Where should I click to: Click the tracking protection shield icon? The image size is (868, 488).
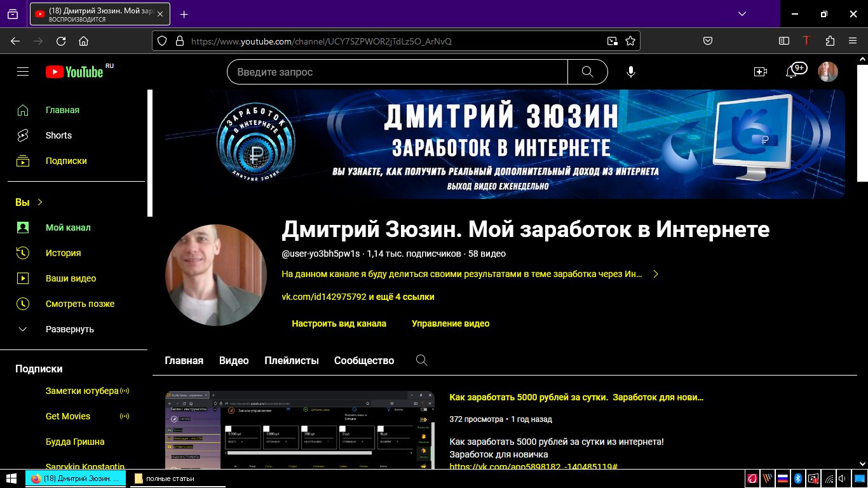point(162,41)
